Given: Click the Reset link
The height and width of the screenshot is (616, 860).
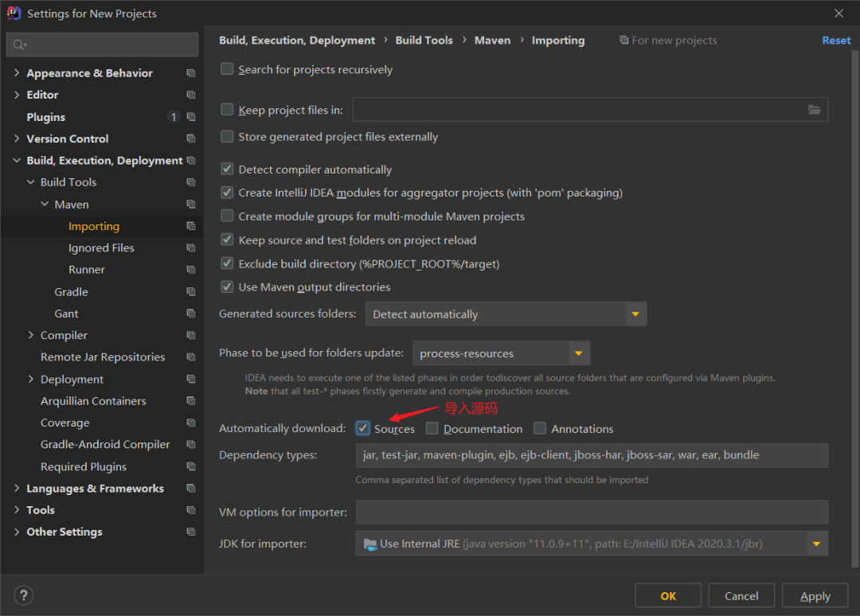Looking at the screenshot, I should pyautogui.click(x=836, y=40).
